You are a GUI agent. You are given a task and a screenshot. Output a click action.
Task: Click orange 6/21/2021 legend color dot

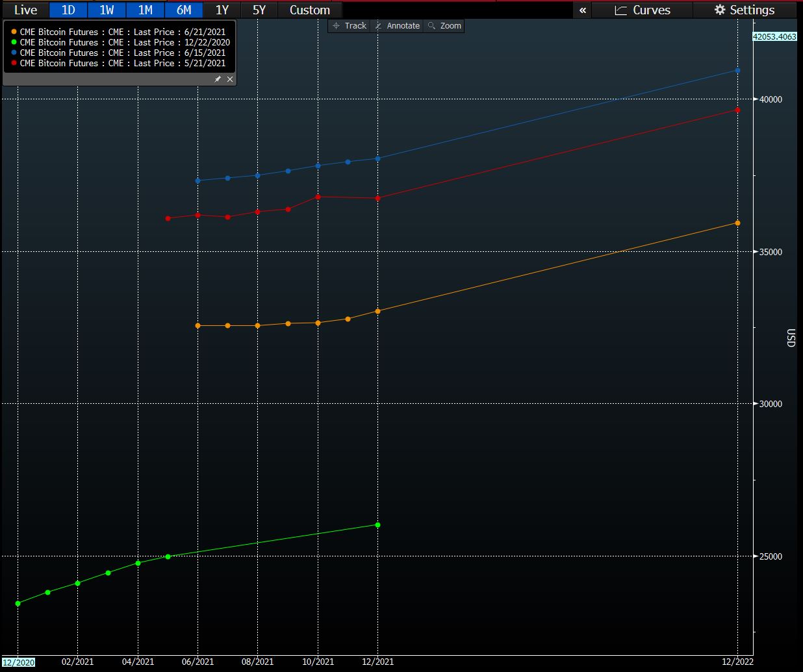(x=14, y=32)
